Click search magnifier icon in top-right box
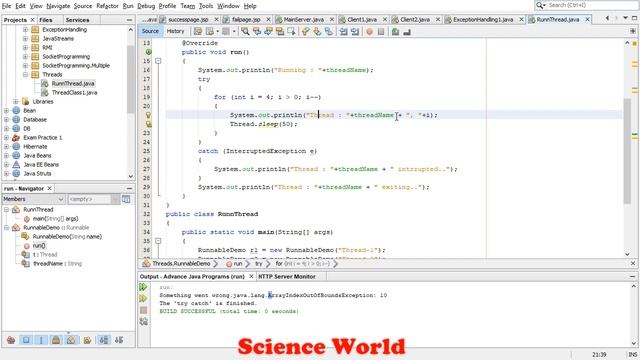640x360 pixels. click(540, 5)
